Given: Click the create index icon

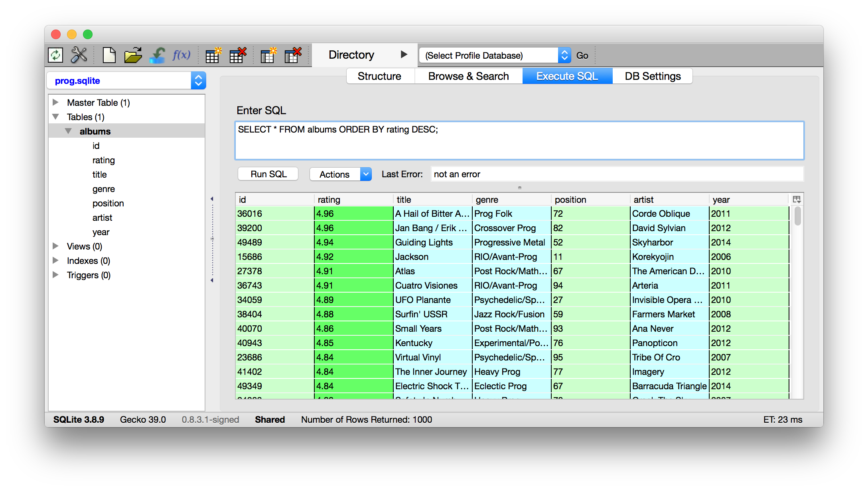Looking at the screenshot, I should coord(268,55).
